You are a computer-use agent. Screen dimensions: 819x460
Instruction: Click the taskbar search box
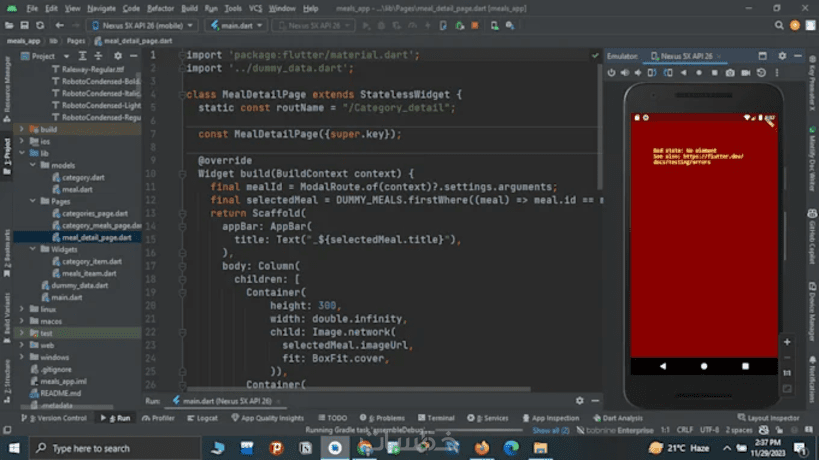pos(114,448)
